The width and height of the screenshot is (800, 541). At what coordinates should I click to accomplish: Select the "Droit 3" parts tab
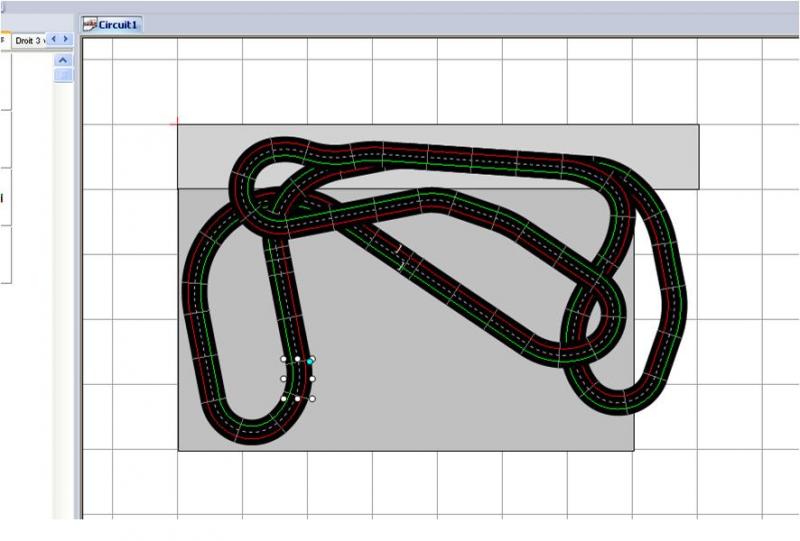(x=29, y=40)
